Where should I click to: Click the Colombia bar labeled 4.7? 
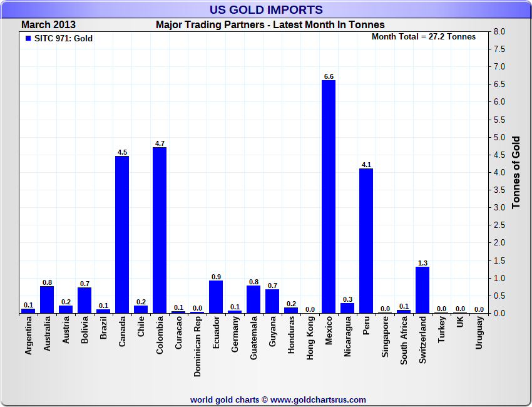tap(160, 230)
